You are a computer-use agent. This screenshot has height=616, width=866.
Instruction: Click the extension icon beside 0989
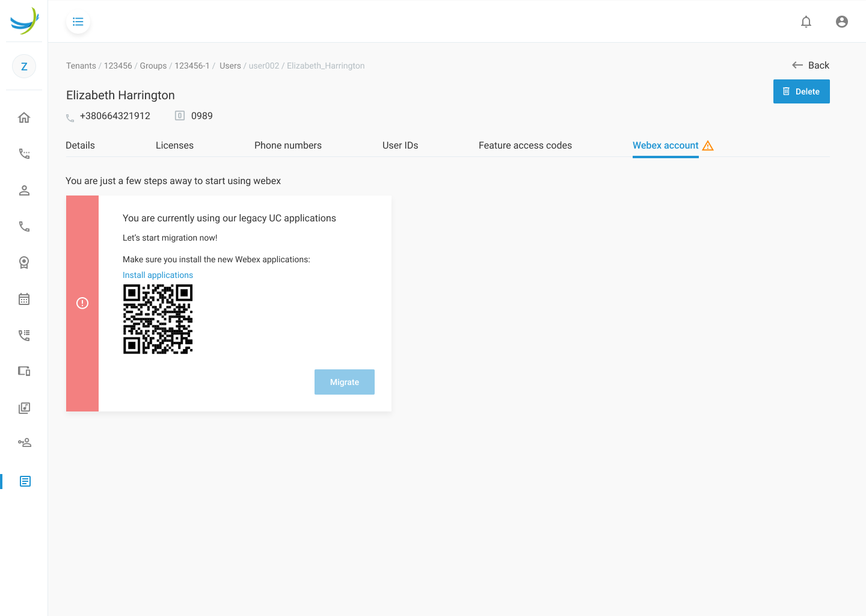tap(180, 115)
